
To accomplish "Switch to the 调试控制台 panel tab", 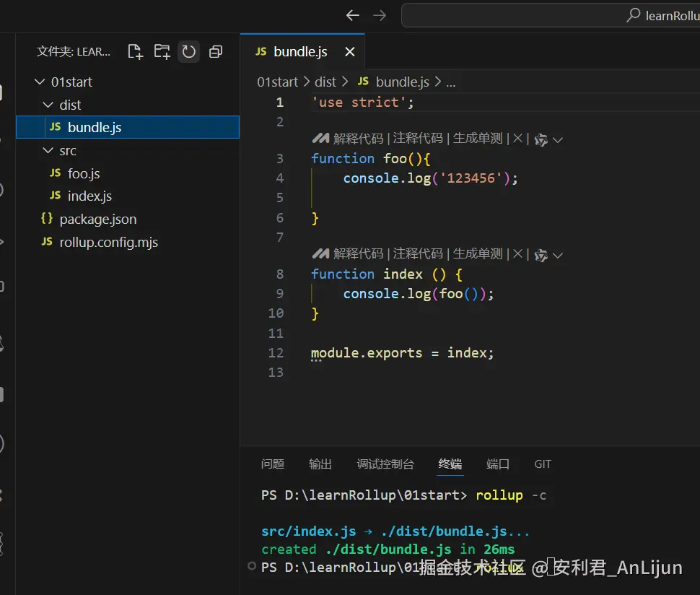I will coord(385,464).
